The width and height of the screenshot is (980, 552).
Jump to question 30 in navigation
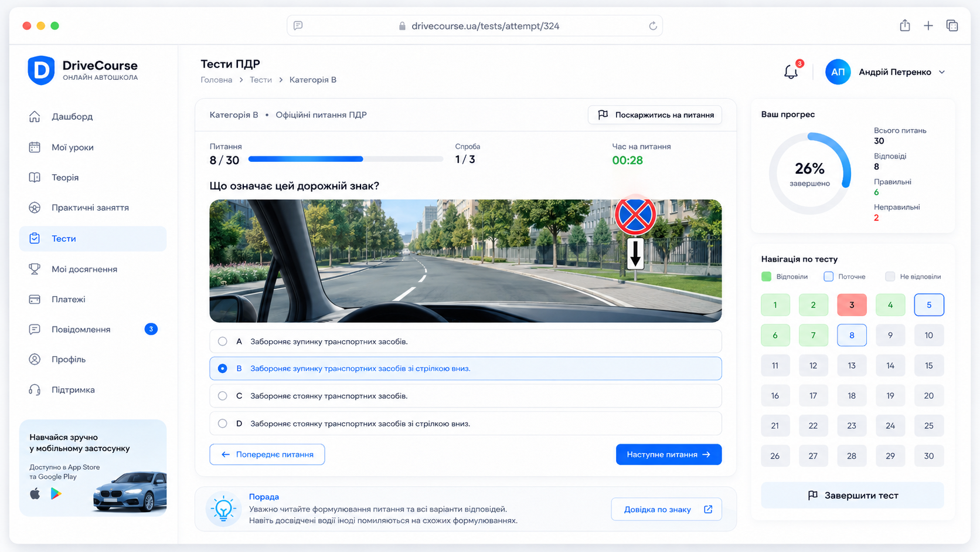tap(929, 456)
